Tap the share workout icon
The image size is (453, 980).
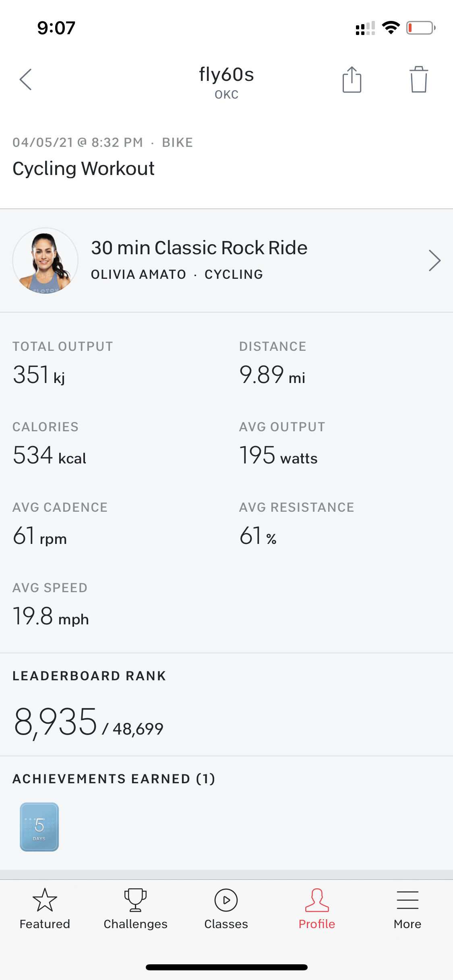coord(352,80)
